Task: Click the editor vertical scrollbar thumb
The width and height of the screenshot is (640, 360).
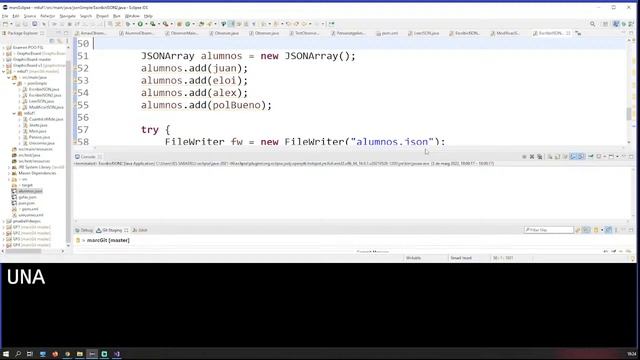Action: 629,113
